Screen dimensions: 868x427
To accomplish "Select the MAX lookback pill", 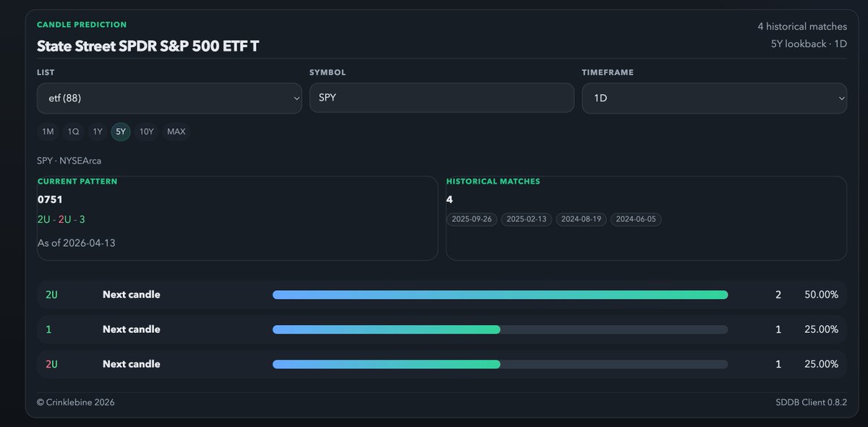I will (x=176, y=132).
